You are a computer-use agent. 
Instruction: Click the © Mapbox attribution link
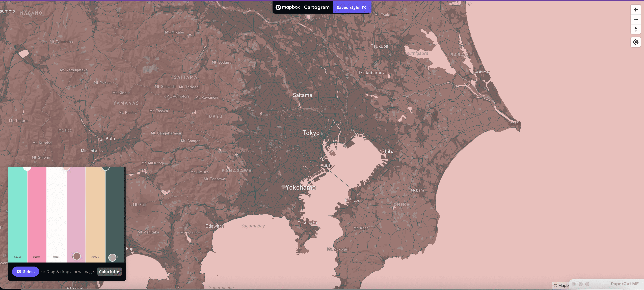coord(561,285)
